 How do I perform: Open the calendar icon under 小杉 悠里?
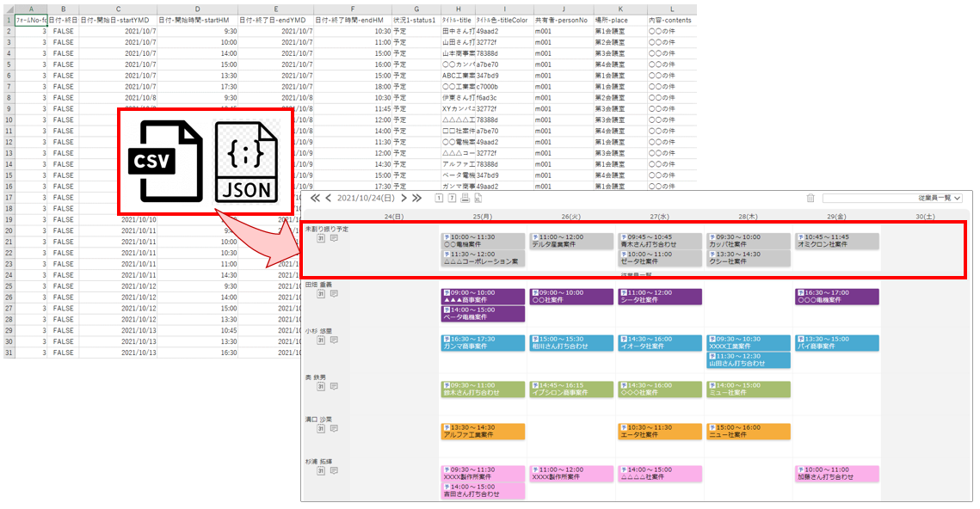click(321, 340)
